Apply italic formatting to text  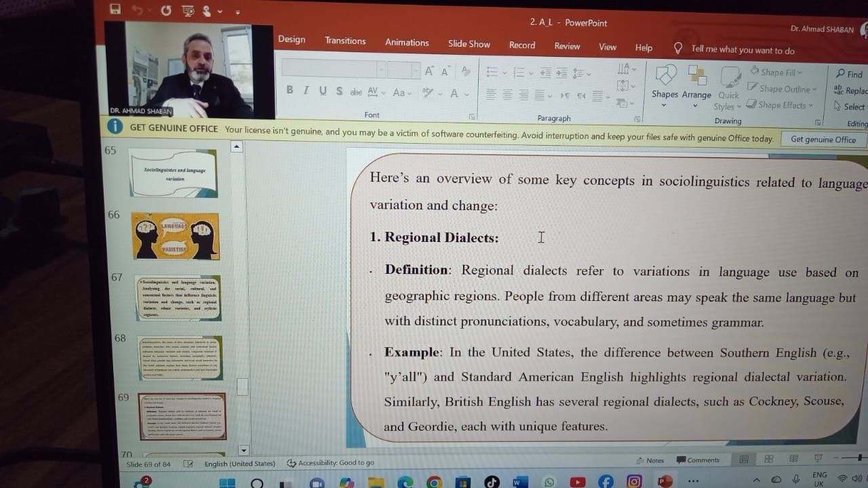[x=306, y=91]
